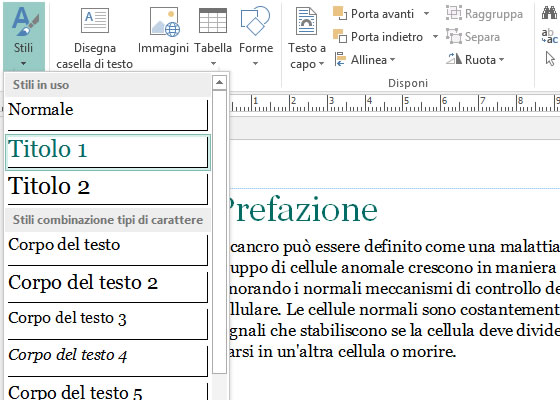The image size is (560, 400).
Task: Expand the Porta avanti dropdown arrow
Action: tap(426, 14)
